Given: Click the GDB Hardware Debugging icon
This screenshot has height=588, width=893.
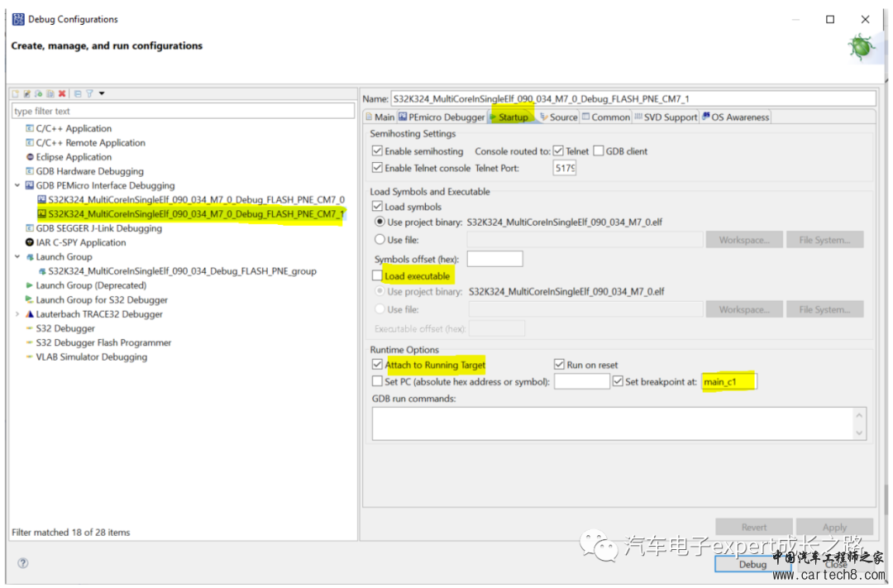Looking at the screenshot, I should (x=30, y=171).
